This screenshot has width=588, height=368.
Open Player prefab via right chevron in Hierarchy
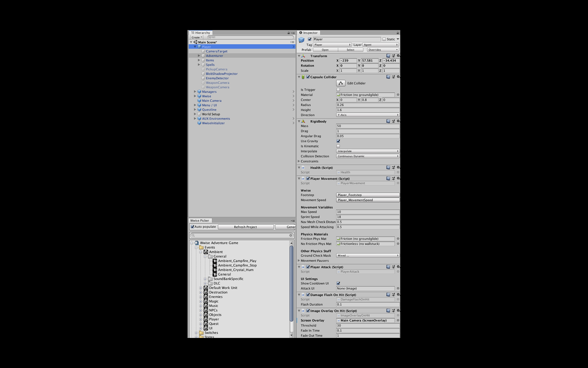tap(293, 47)
